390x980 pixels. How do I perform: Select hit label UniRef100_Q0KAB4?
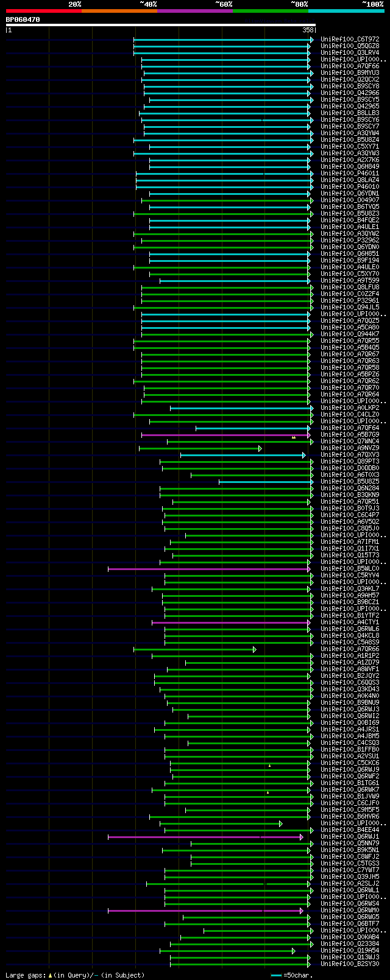[350, 937]
